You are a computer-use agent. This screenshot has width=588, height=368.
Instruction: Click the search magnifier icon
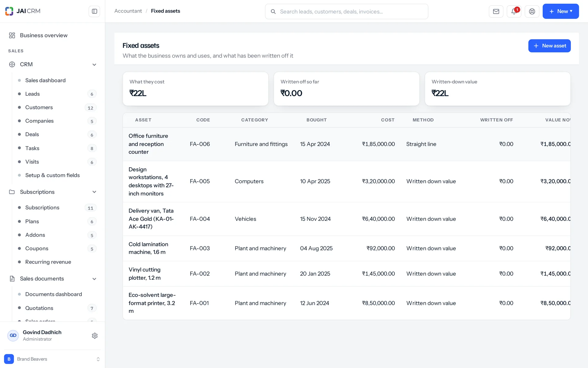coord(273,12)
